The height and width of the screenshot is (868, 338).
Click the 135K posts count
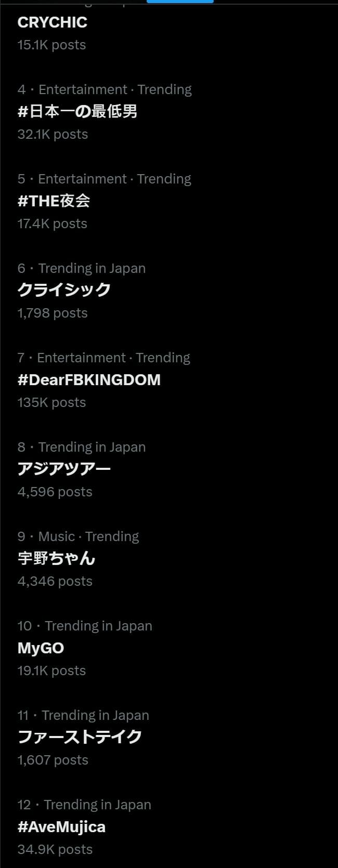pyautogui.click(x=51, y=402)
